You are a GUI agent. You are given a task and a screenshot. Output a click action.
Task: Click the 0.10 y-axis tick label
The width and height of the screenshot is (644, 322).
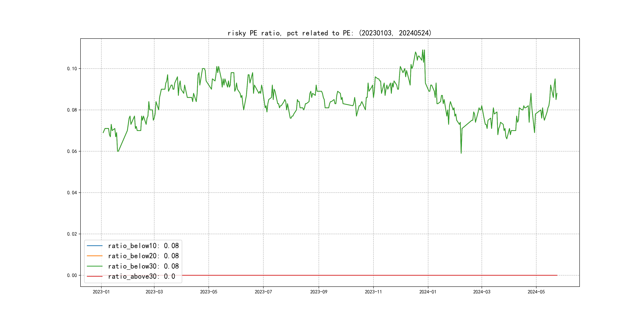point(72,69)
